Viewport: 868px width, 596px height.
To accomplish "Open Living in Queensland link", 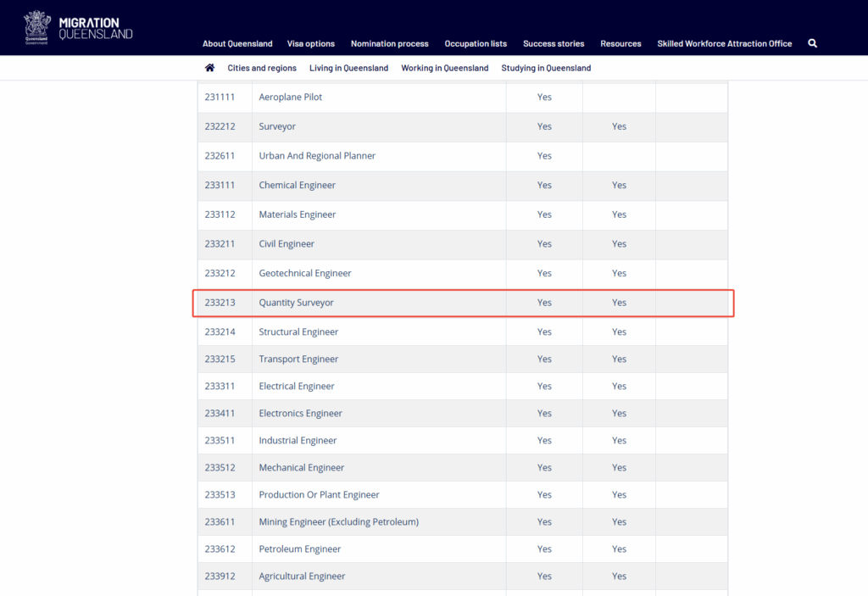I will coord(348,68).
